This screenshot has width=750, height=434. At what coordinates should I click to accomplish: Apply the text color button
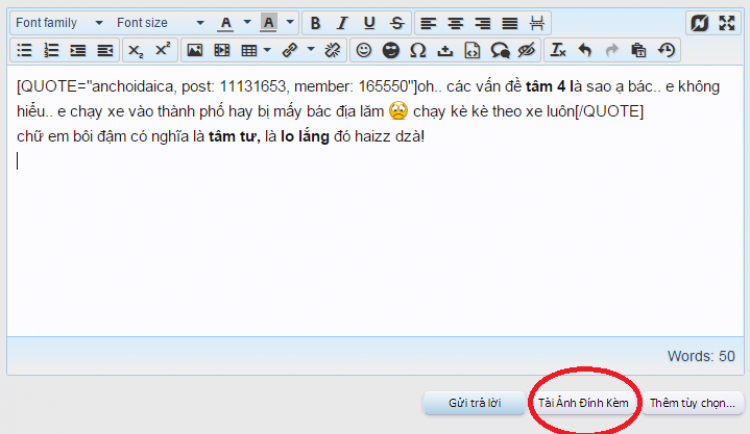tap(225, 23)
